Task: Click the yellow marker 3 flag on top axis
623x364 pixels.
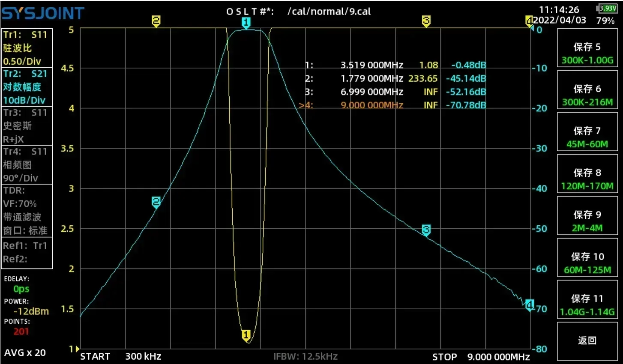Action: click(x=426, y=20)
